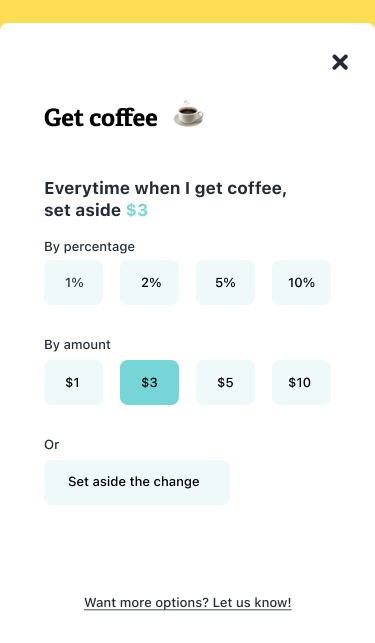Image resolution: width=375 pixels, height=643 pixels.
Task: Click the By percentage label
Action: tap(89, 247)
